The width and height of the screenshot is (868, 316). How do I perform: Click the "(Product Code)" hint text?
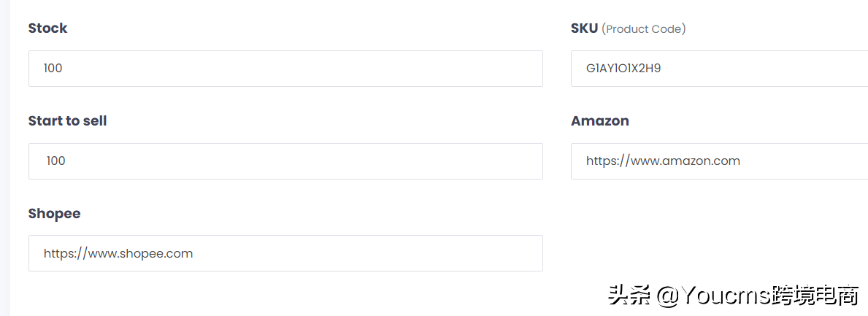pyautogui.click(x=644, y=28)
